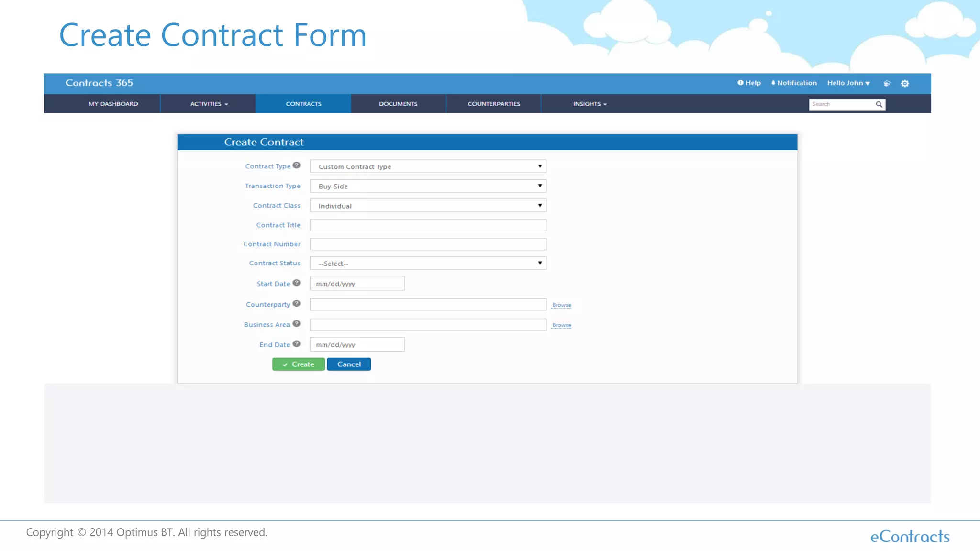980x551 pixels.
Task: Click the Search box in navigation bar
Action: click(x=847, y=105)
